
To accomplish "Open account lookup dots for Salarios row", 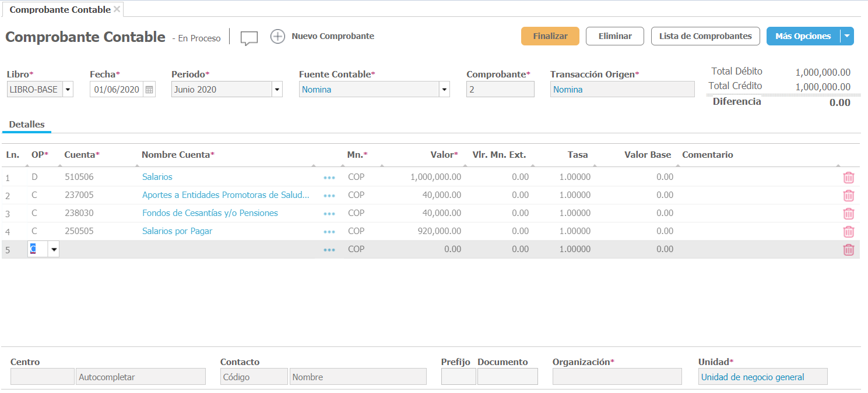I will pos(329,178).
